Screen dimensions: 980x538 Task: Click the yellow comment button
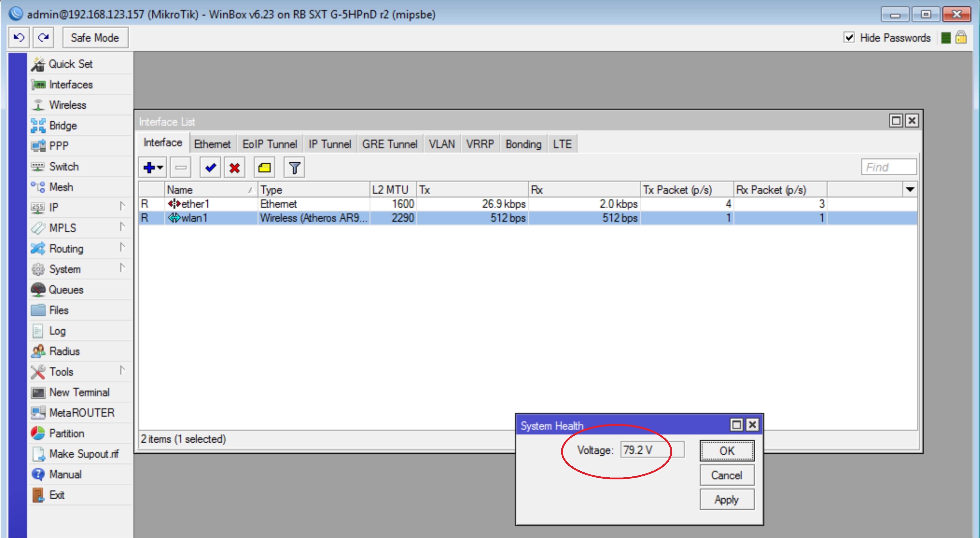[264, 167]
